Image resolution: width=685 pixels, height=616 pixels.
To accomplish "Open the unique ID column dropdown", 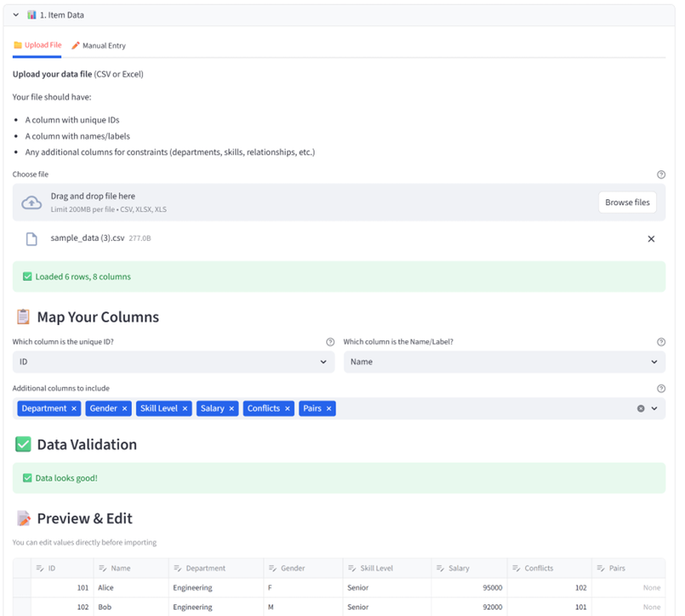I will point(173,362).
